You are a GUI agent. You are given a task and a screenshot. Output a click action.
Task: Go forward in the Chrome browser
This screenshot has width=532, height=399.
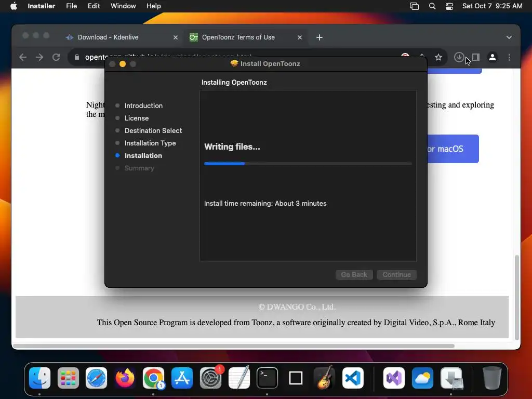(x=39, y=57)
